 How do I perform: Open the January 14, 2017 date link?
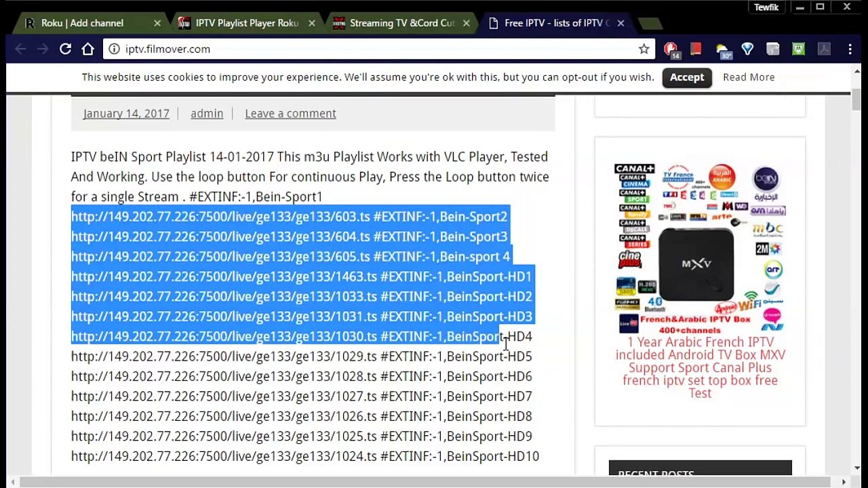[126, 113]
